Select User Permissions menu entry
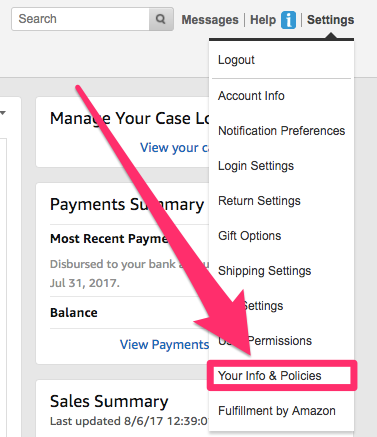Screen dimensions: 377x437 click(265, 341)
